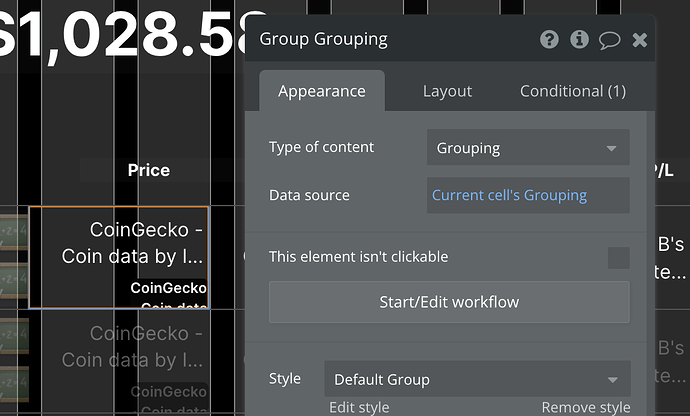Click the partially hidden P/L column header
This screenshot has height=416, width=690.
coord(664,171)
